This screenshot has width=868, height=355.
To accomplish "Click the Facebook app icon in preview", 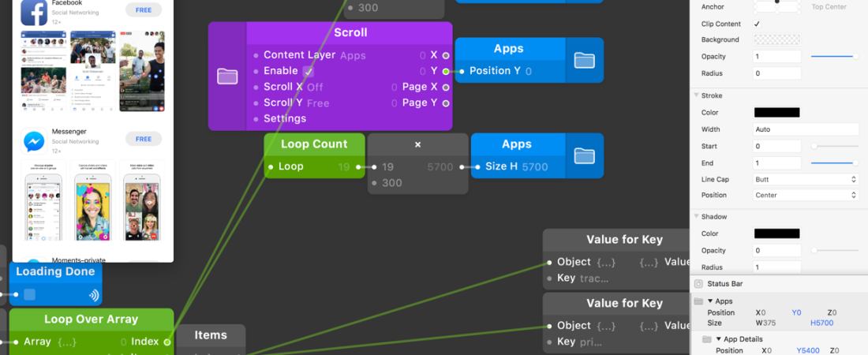I will [x=34, y=11].
